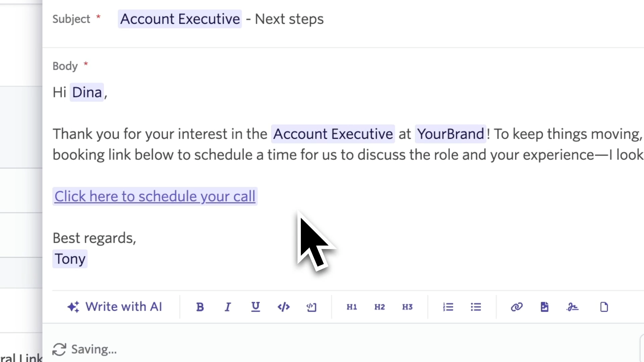Select the Dina name tag in greeting

87,93
